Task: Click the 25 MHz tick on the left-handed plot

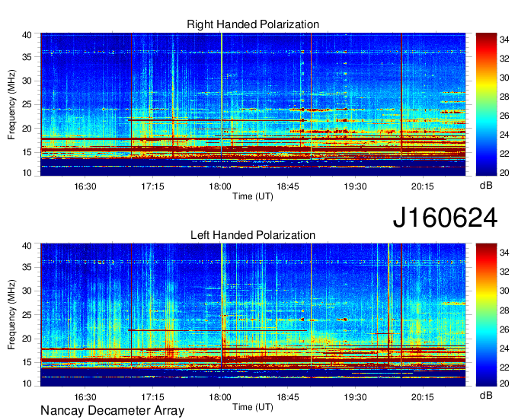Action: pos(27,315)
